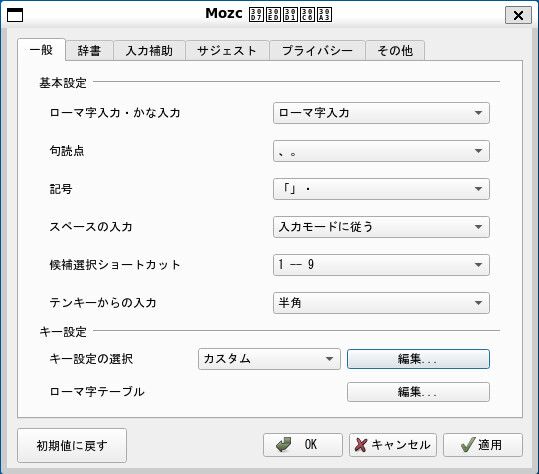
Task: Open the サジェスト tab
Action: pos(227,51)
